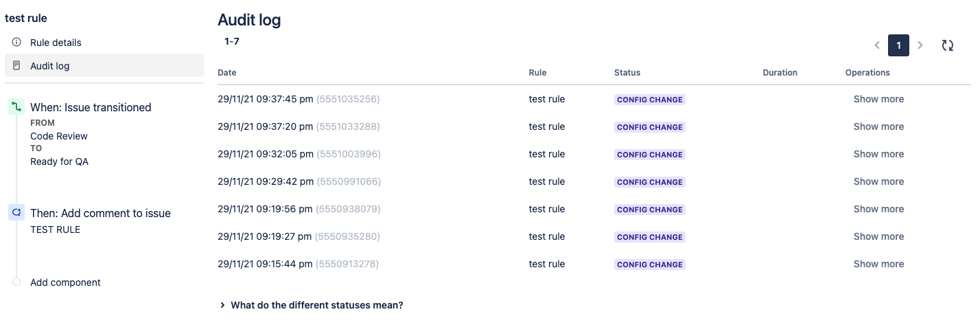Select Audit log in sidebar

tap(104, 66)
